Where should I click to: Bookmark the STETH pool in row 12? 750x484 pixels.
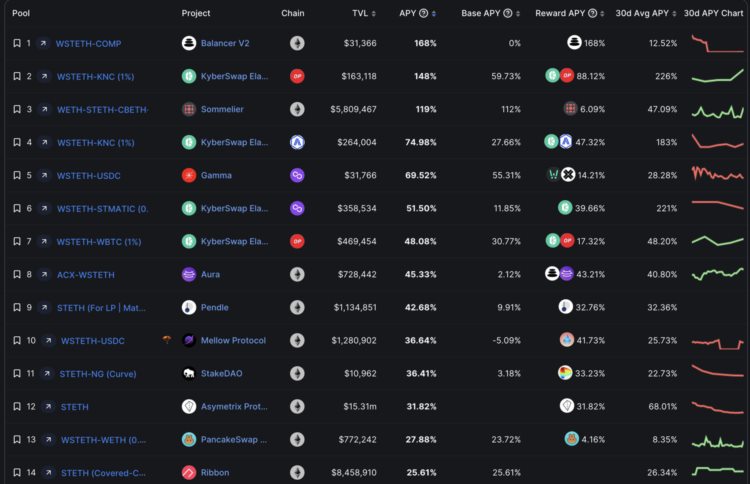(x=16, y=406)
